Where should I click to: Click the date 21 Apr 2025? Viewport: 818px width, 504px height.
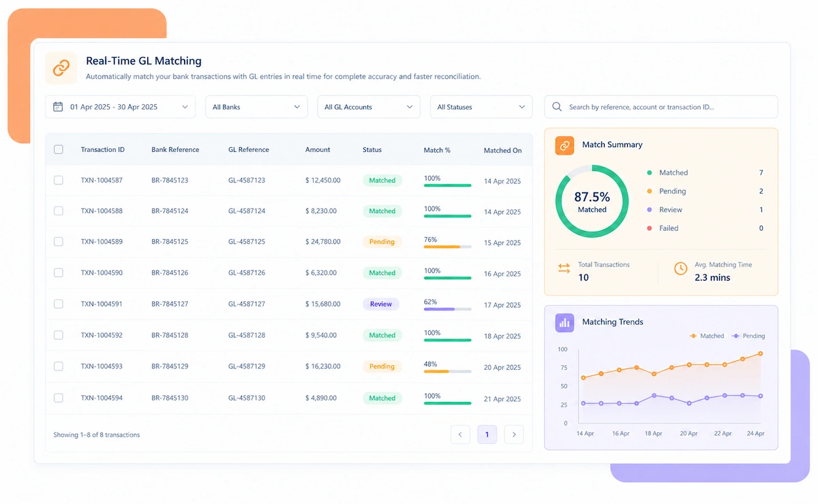tap(502, 399)
